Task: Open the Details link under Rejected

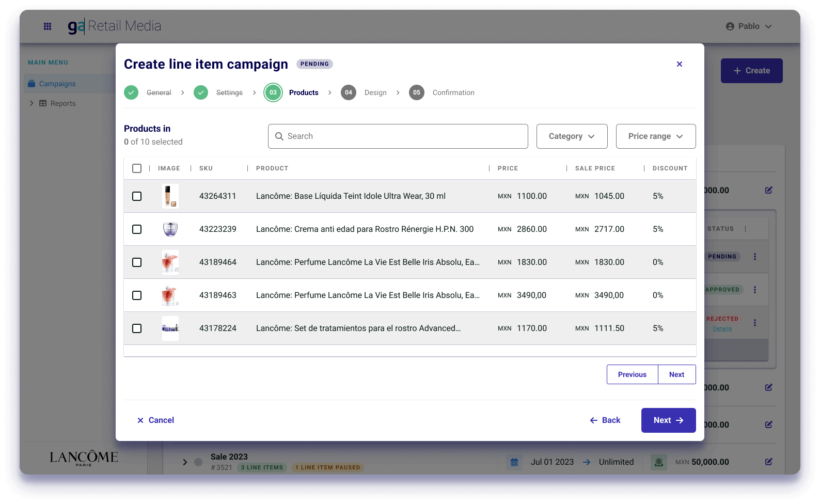Action: (x=722, y=328)
